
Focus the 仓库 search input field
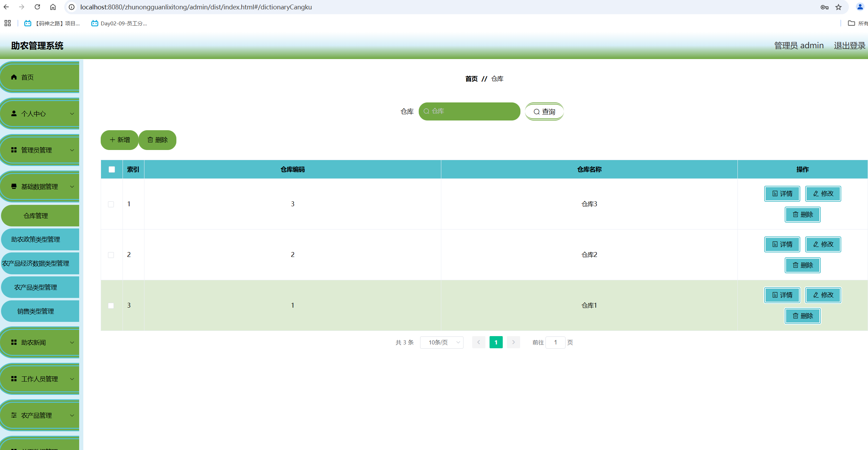[469, 111]
